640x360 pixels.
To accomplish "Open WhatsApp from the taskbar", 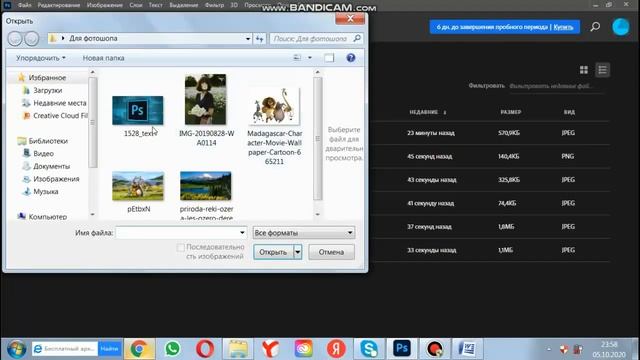I will [172, 349].
